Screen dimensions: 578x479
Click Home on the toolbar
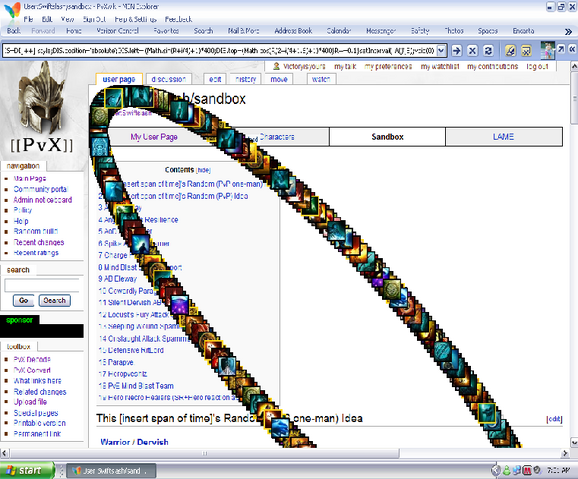(74, 31)
